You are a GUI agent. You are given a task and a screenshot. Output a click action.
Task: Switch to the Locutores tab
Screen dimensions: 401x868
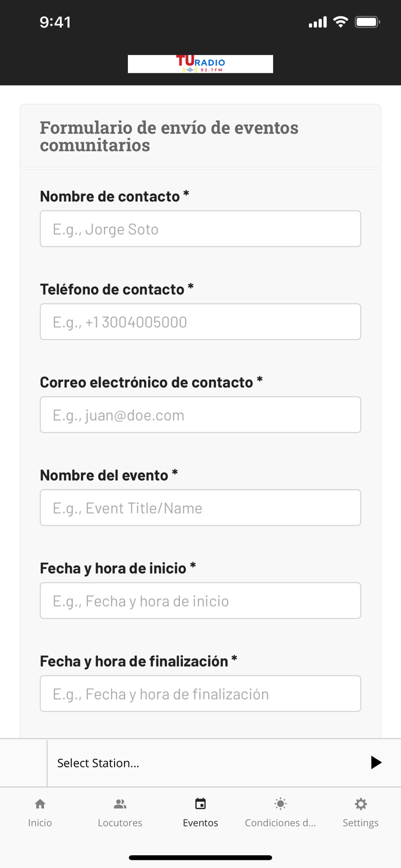[120, 822]
